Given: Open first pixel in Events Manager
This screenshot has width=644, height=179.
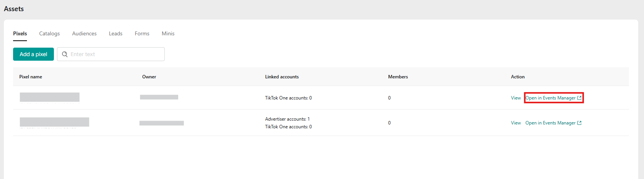Looking at the screenshot, I should tap(550, 98).
